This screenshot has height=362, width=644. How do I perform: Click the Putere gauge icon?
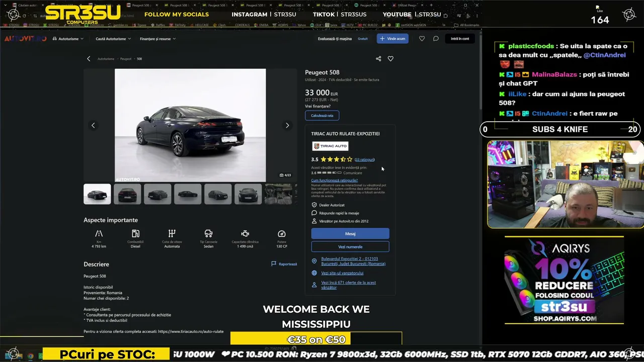point(282,234)
